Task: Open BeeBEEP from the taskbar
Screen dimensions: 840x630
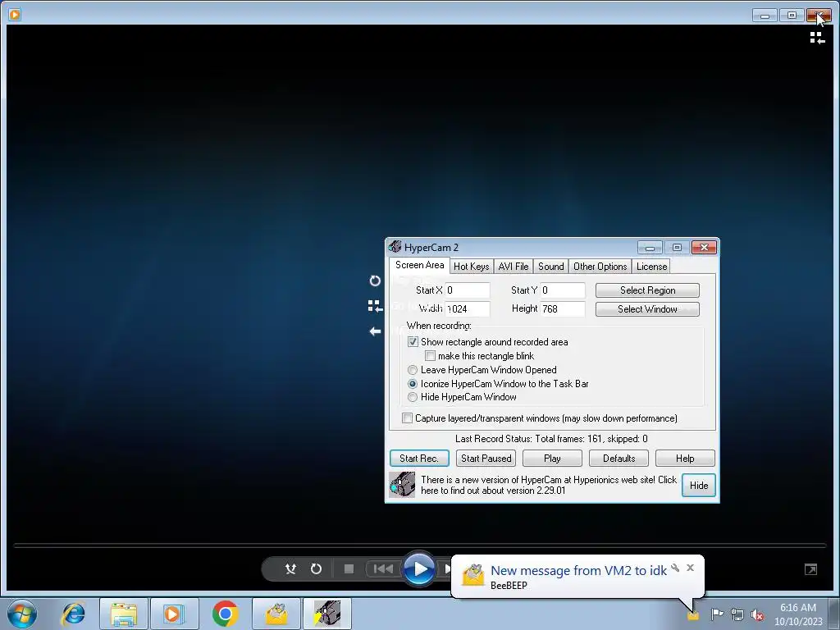Action: 276,614
